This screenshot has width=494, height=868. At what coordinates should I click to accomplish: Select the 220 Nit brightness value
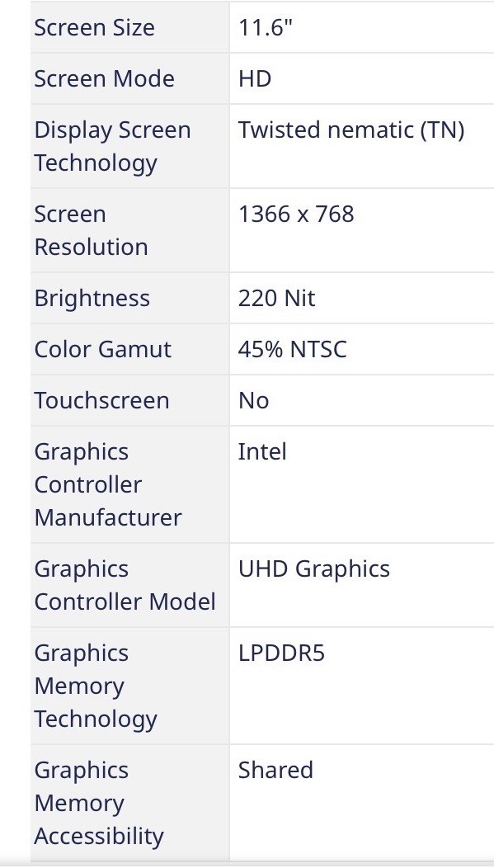click(x=276, y=299)
